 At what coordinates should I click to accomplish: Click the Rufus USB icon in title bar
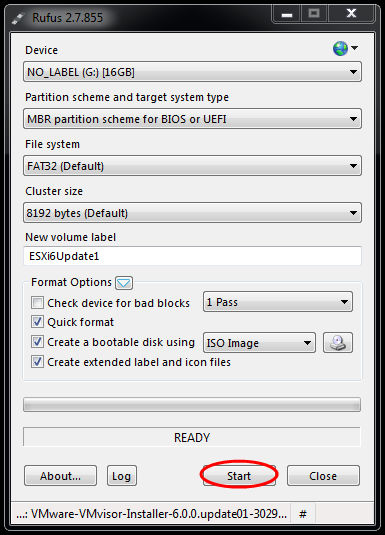click(18, 18)
